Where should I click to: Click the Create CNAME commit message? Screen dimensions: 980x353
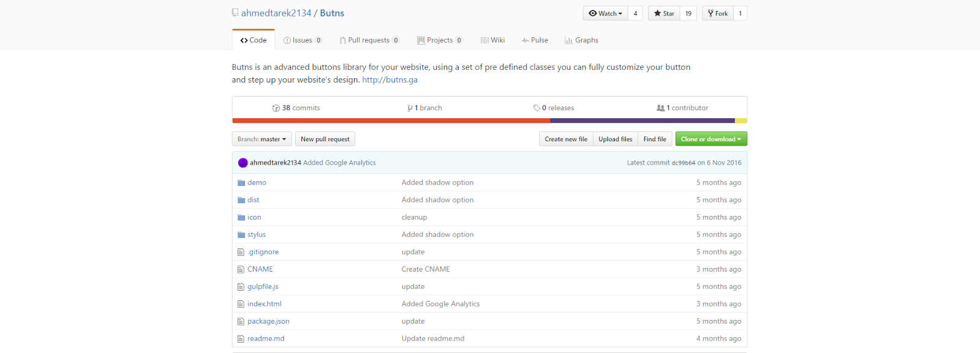(x=426, y=269)
